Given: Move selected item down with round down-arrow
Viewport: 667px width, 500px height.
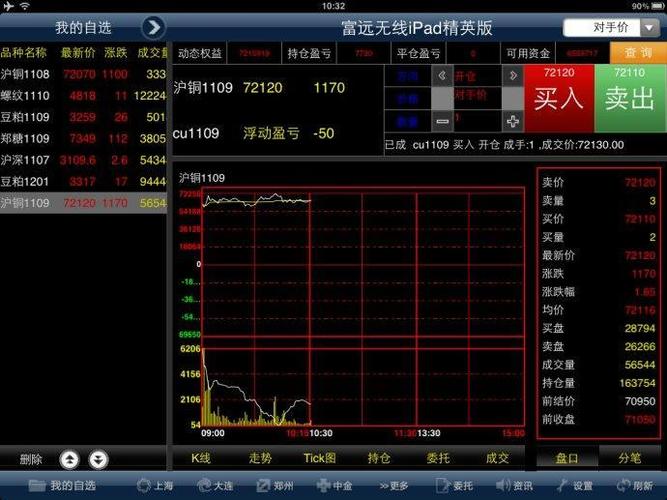Looking at the screenshot, I should (98, 459).
